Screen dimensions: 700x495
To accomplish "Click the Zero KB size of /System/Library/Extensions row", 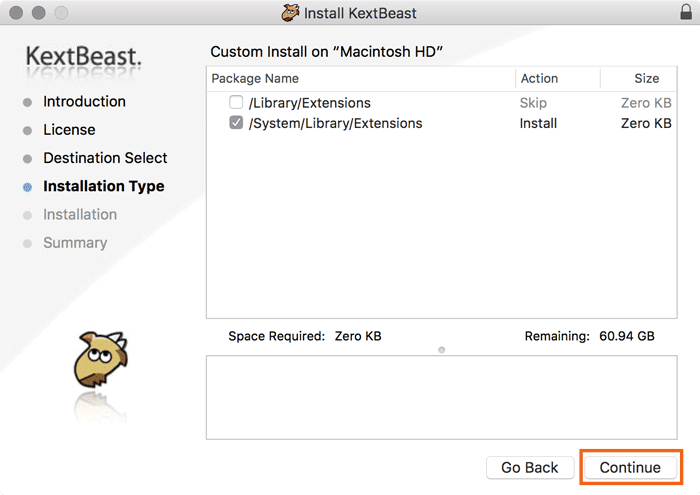I will [646, 124].
